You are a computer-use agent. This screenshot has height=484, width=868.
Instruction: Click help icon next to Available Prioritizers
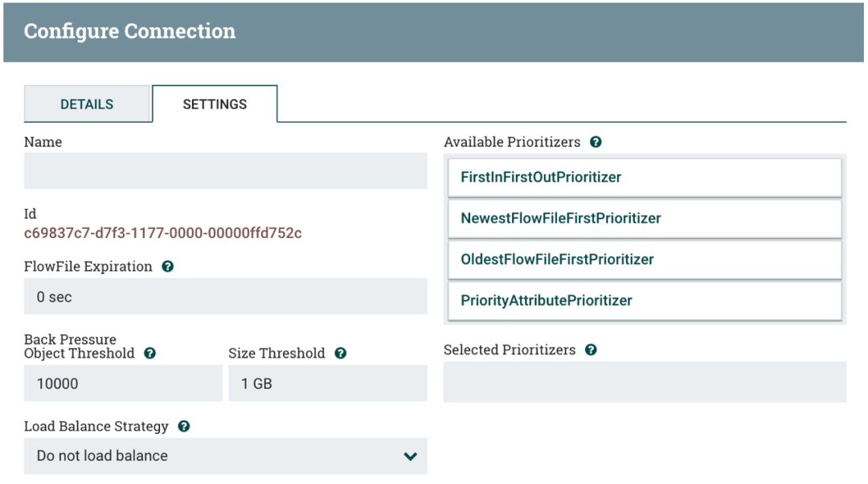[x=596, y=142]
